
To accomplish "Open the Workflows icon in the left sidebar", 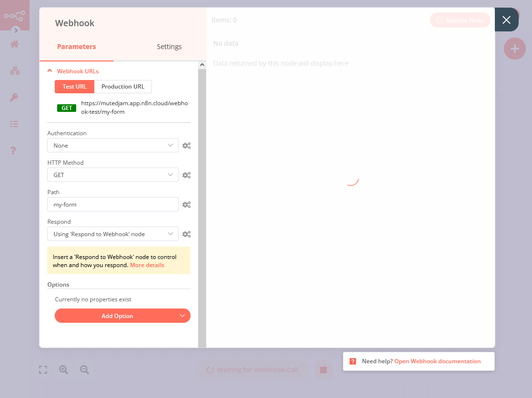I will 14,70.
